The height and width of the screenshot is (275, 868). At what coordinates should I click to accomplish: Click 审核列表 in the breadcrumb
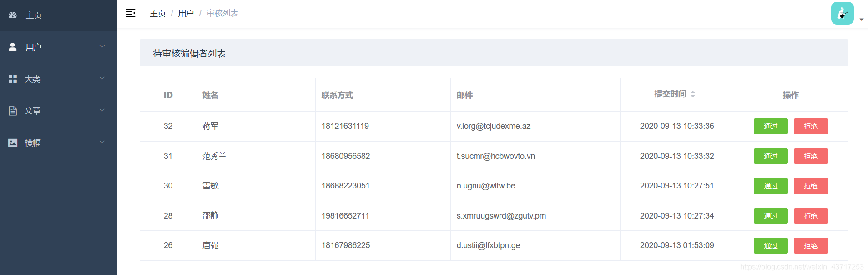point(222,13)
